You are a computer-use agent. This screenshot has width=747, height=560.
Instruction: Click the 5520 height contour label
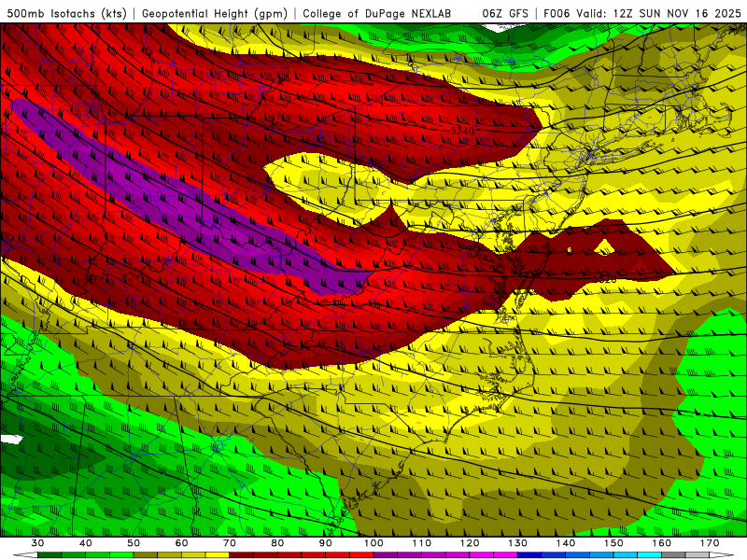coord(604,279)
